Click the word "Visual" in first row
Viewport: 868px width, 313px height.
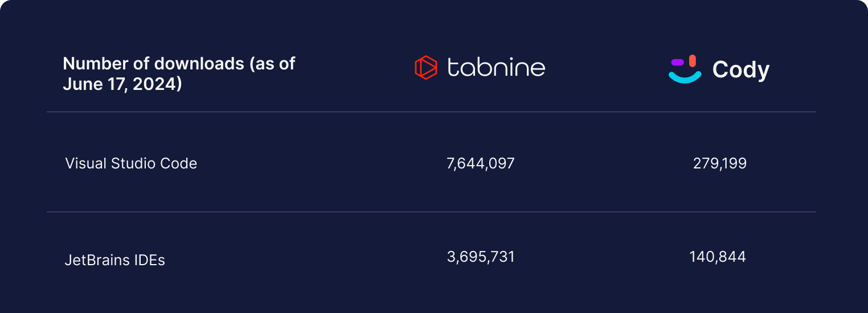pos(84,163)
